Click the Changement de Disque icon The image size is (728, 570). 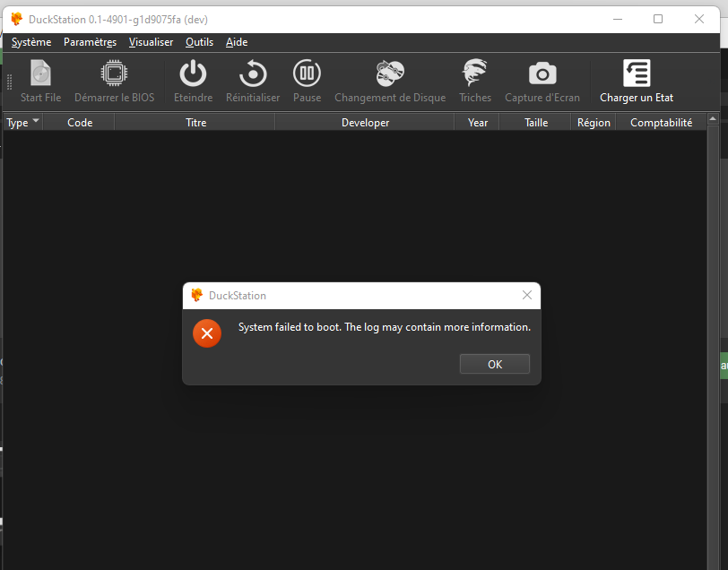pyautogui.click(x=390, y=73)
